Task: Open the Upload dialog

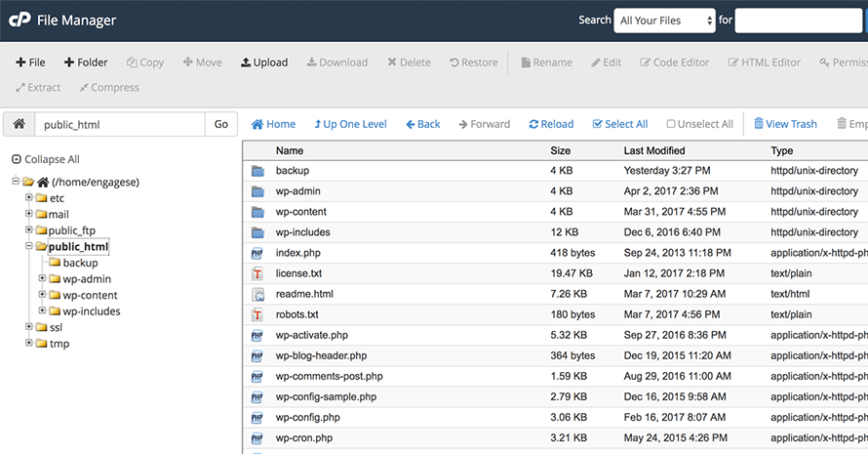Action: (x=264, y=62)
